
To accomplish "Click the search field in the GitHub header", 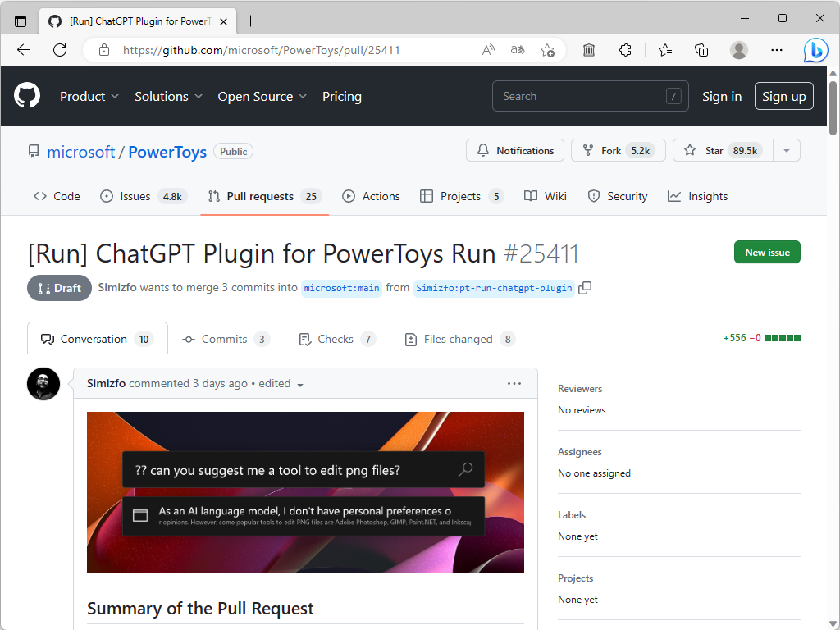I will (590, 96).
